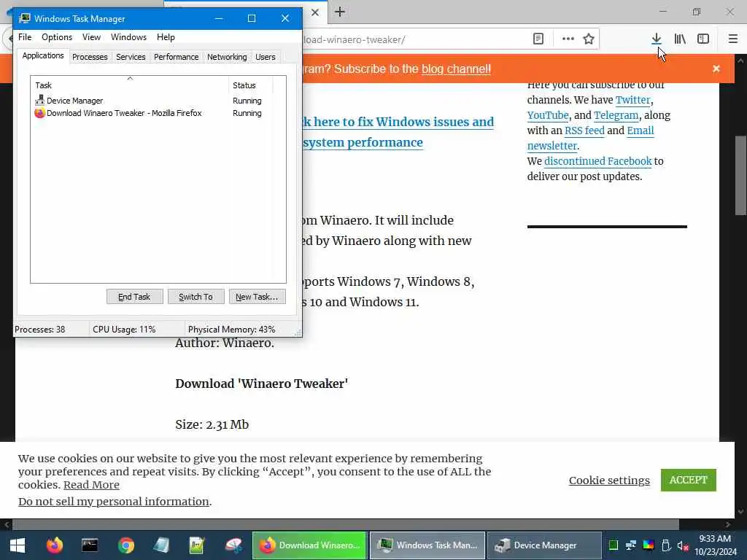
Task: Click the End Task button
Action: click(x=134, y=297)
